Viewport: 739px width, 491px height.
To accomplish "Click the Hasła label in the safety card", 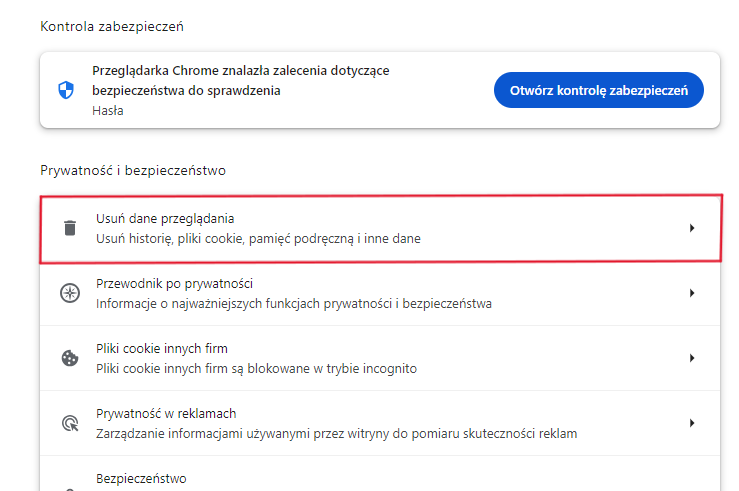I will click(x=108, y=111).
